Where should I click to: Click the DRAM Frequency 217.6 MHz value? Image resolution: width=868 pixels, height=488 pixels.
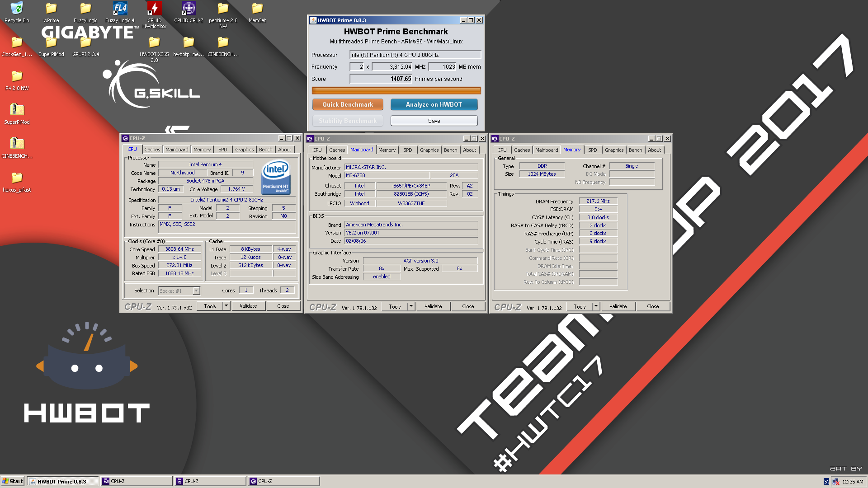coord(598,201)
